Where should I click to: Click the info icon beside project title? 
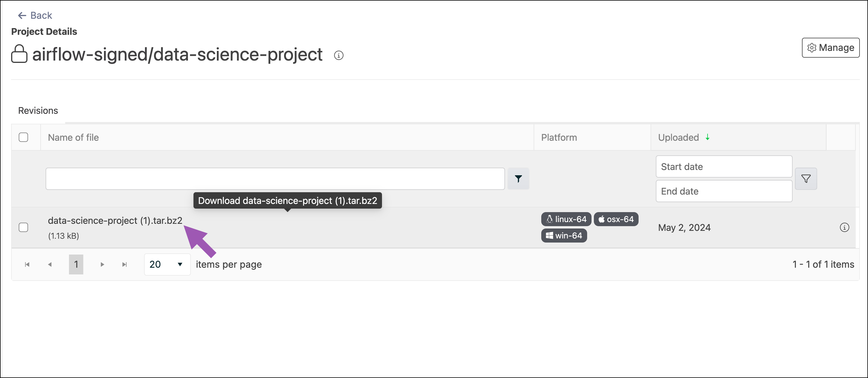tap(338, 55)
